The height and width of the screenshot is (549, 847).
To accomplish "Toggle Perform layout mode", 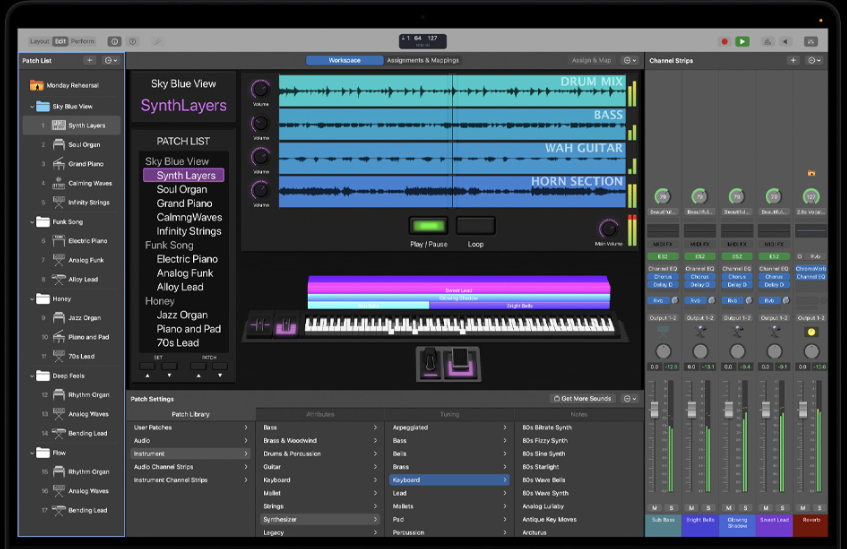I will tap(82, 41).
